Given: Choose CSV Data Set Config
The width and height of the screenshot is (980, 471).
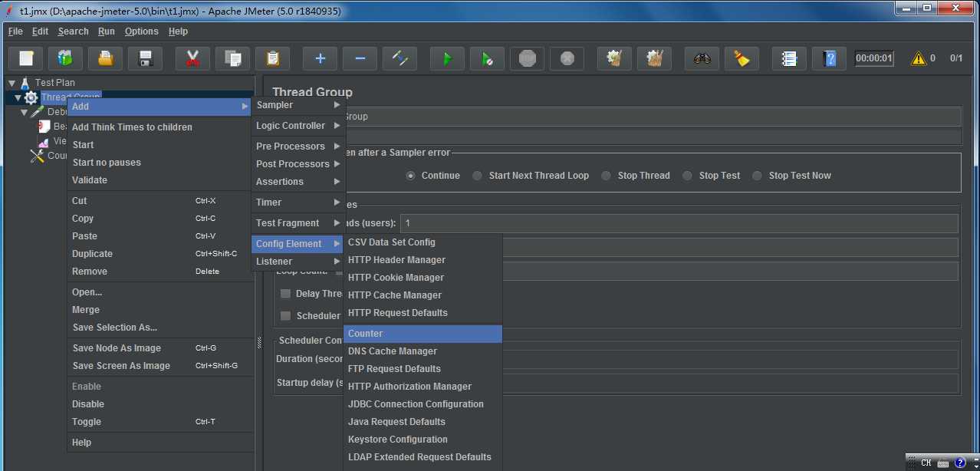Looking at the screenshot, I should click(x=423, y=242).
